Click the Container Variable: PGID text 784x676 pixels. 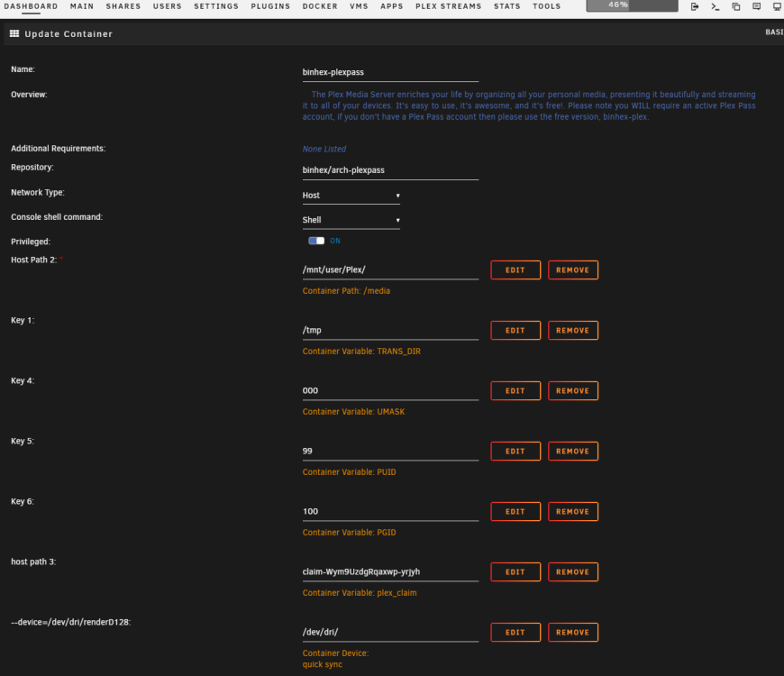click(x=349, y=533)
